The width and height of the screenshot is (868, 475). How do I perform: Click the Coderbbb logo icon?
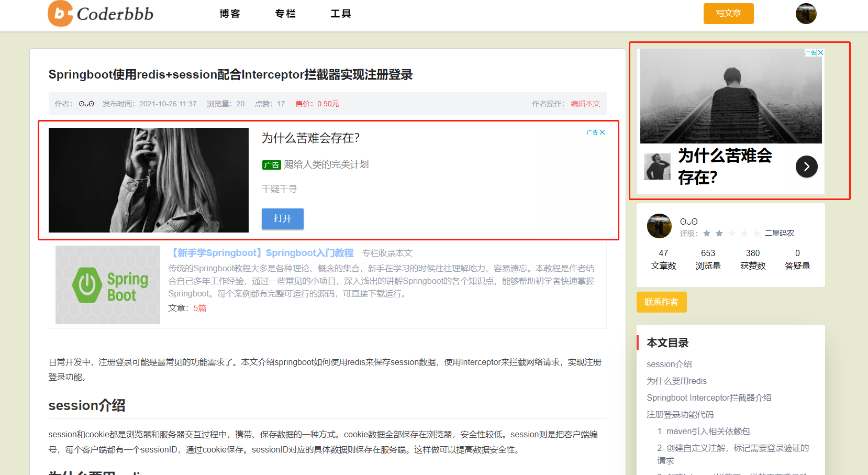tap(59, 14)
